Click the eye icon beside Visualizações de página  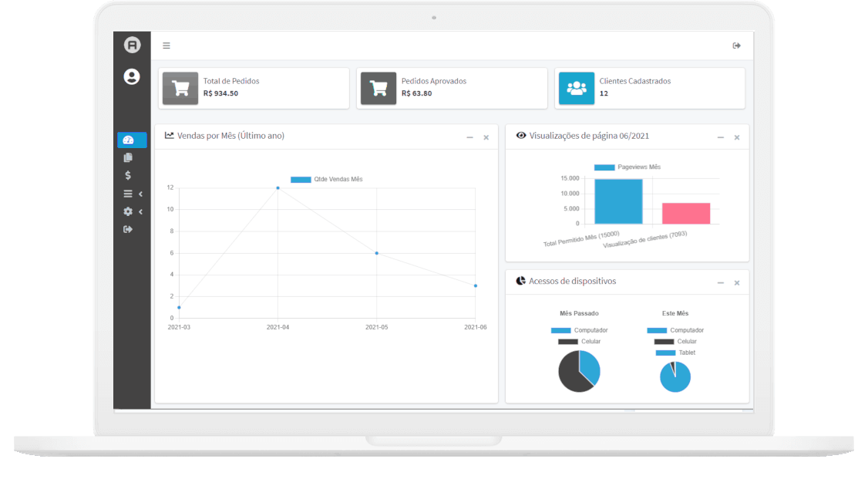pyautogui.click(x=521, y=135)
